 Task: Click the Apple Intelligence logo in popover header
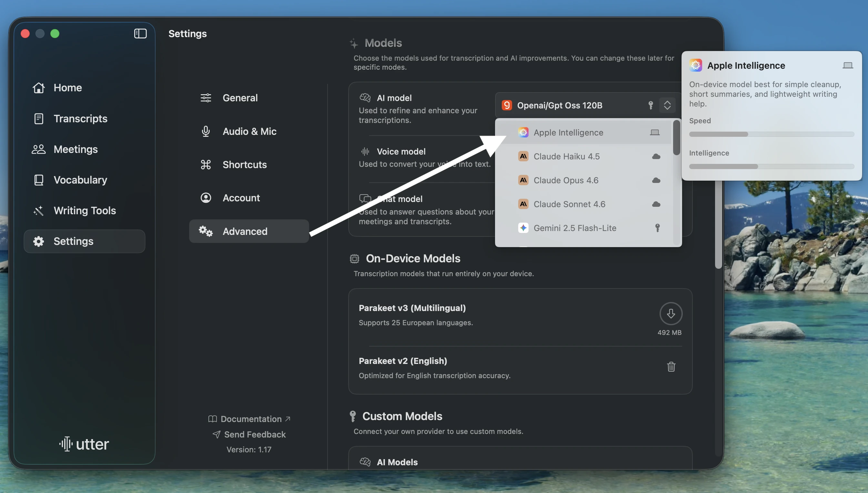696,65
